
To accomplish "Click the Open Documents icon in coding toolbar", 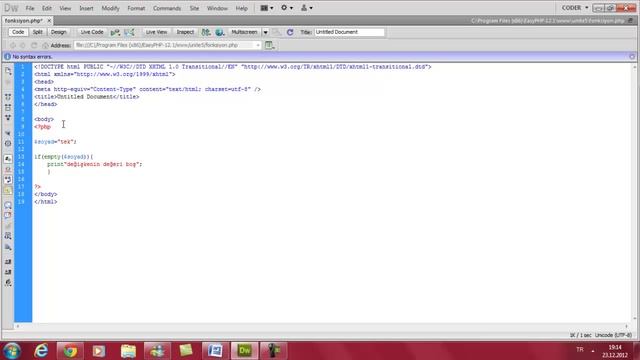I will [8, 71].
